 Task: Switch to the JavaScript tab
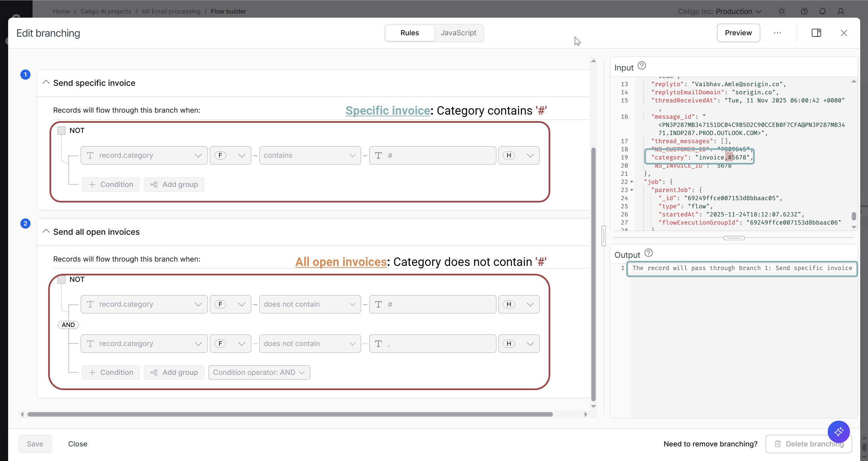click(458, 33)
